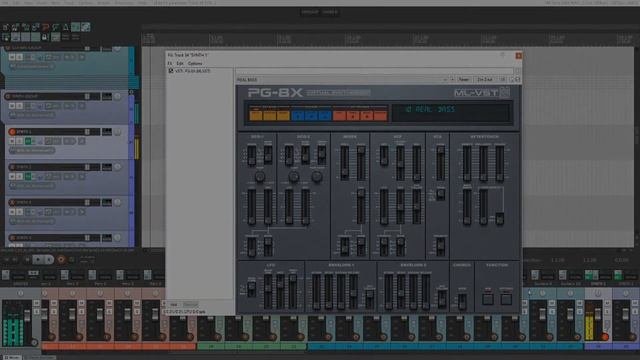Screen dimensions: 640x360
Task: Click the PG-8X patch name display
Action: (451, 112)
